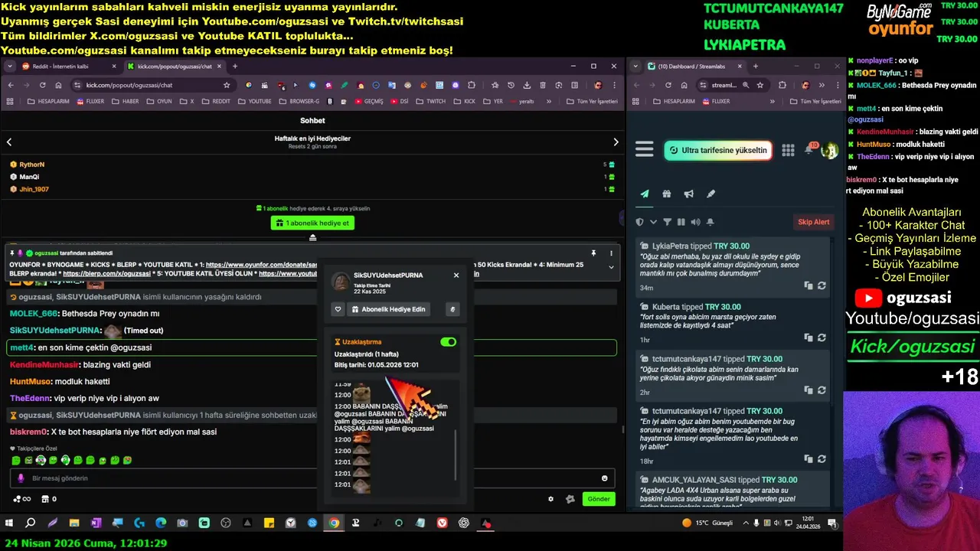Switch to Chrome in the taskbar
Screen dimensions: 980x551
334,523
